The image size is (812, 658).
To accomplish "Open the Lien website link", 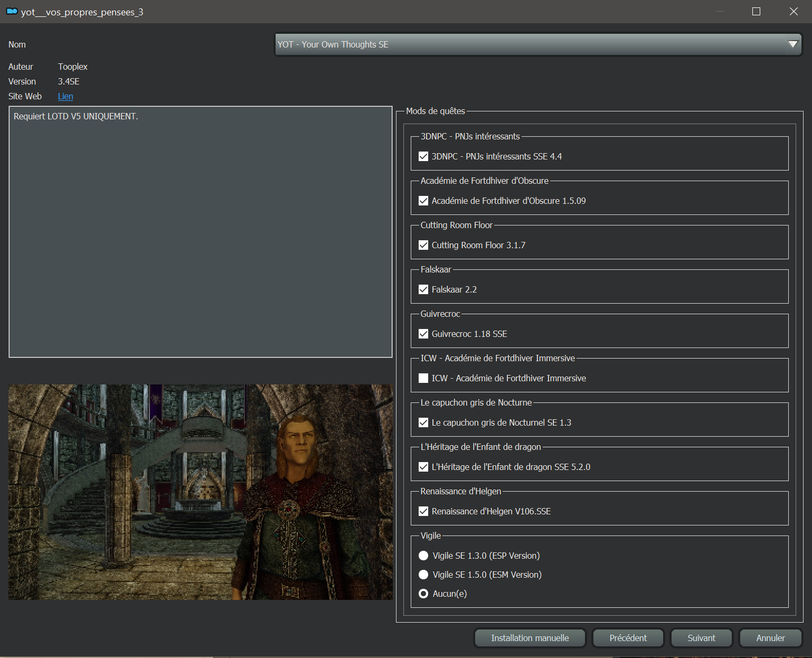I will pos(65,96).
